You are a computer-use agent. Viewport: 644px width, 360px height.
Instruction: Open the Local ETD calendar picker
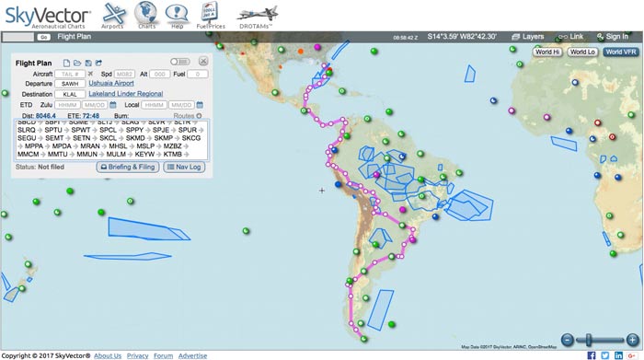[x=200, y=105]
